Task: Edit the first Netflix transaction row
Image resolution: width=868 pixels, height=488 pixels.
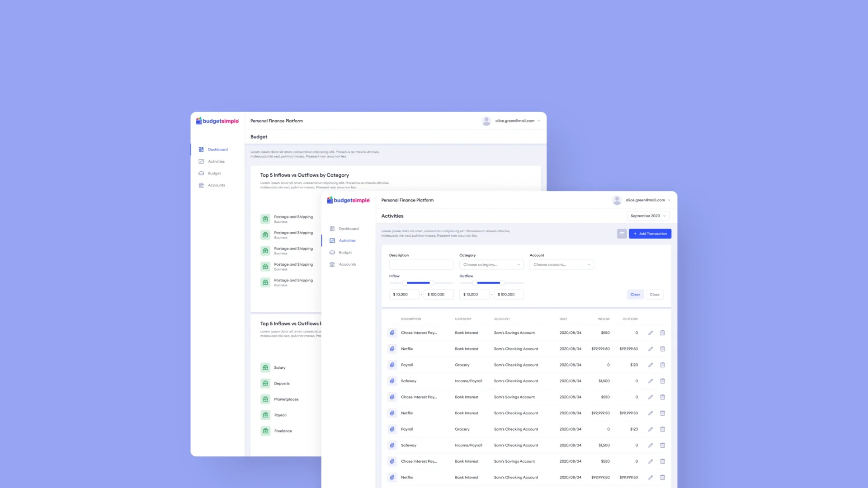Action: coord(651,349)
